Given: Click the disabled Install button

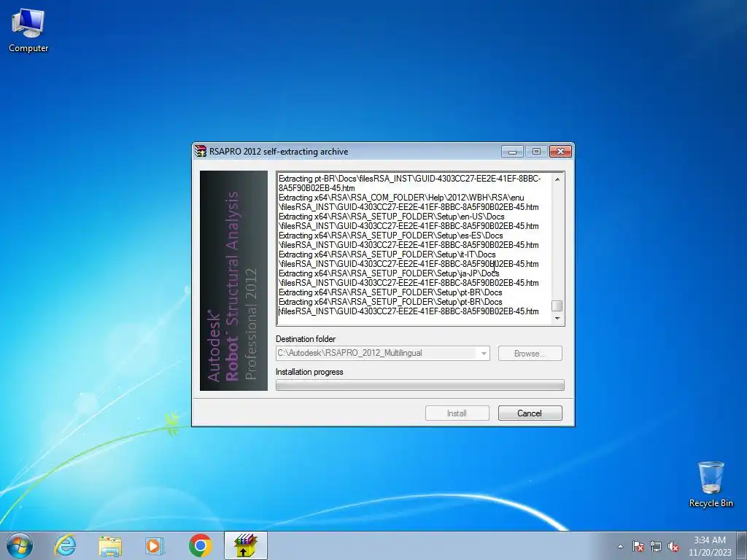Looking at the screenshot, I should [457, 413].
